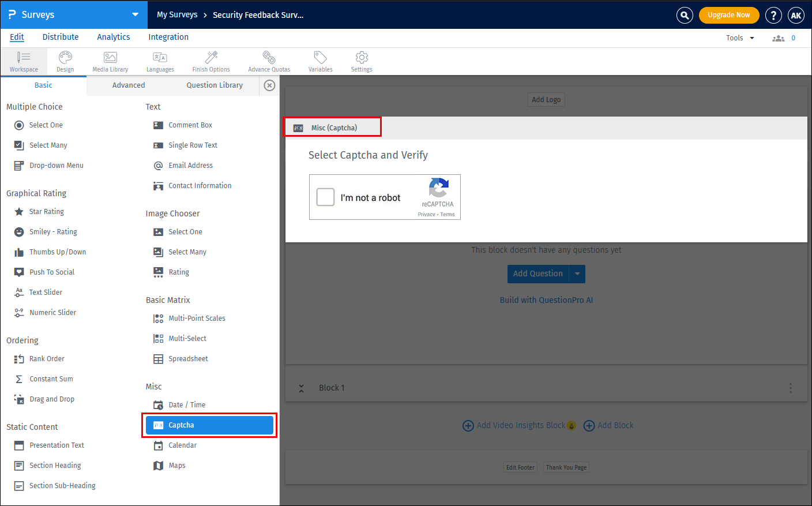Open Variables tag icon
The image size is (812, 506).
[x=320, y=61]
